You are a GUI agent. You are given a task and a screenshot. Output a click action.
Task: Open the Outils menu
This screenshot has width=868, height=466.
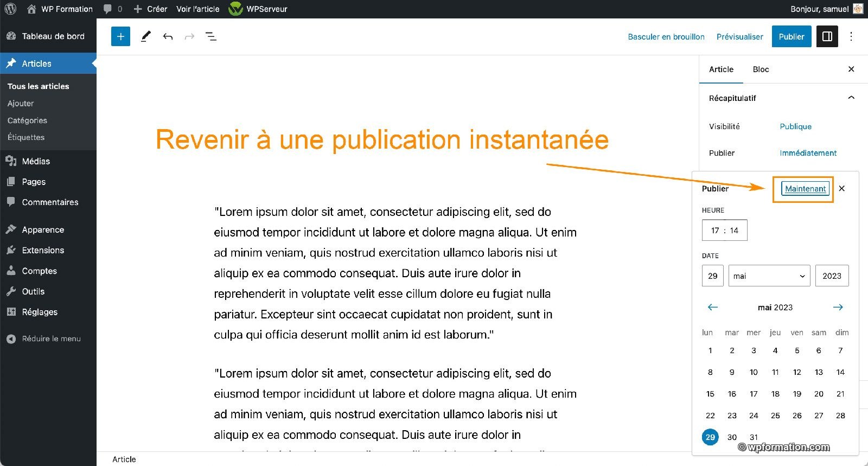tap(48, 291)
